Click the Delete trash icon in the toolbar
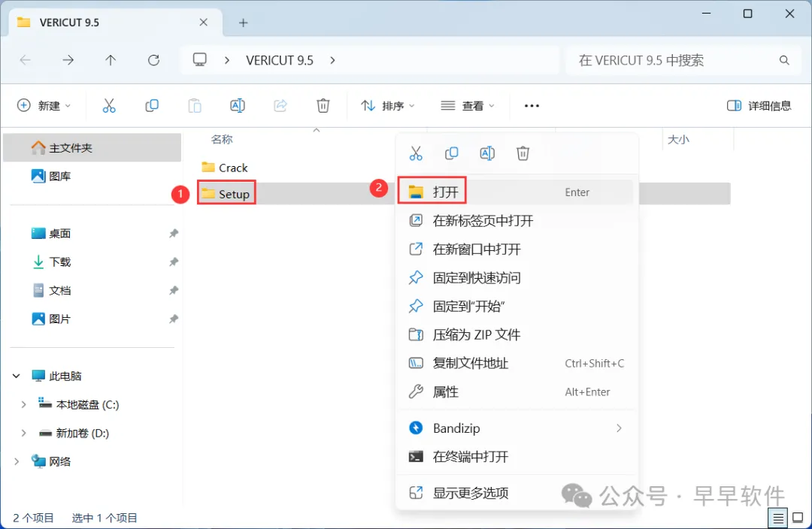Screen dimensions: 812x529 pos(323,106)
